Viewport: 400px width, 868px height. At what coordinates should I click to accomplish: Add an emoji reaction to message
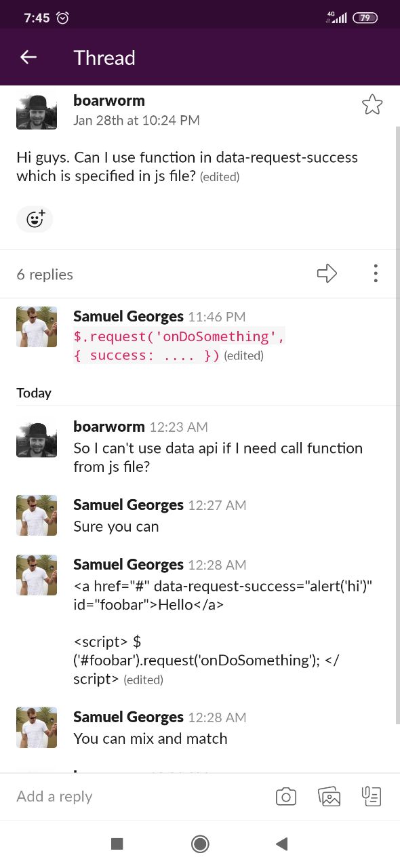[x=35, y=219]
